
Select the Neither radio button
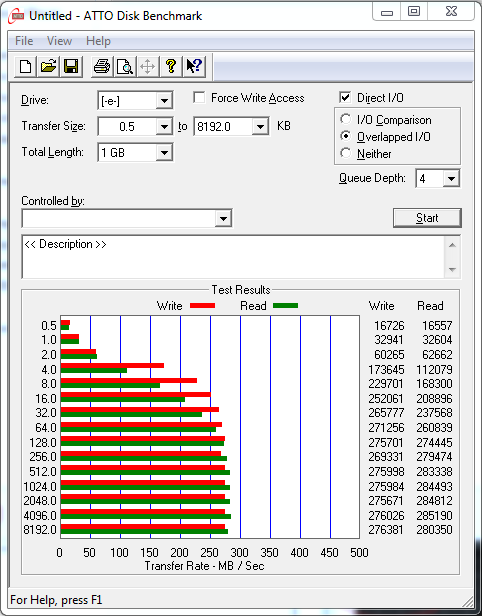pyautogui.click(x=345, y=153)
